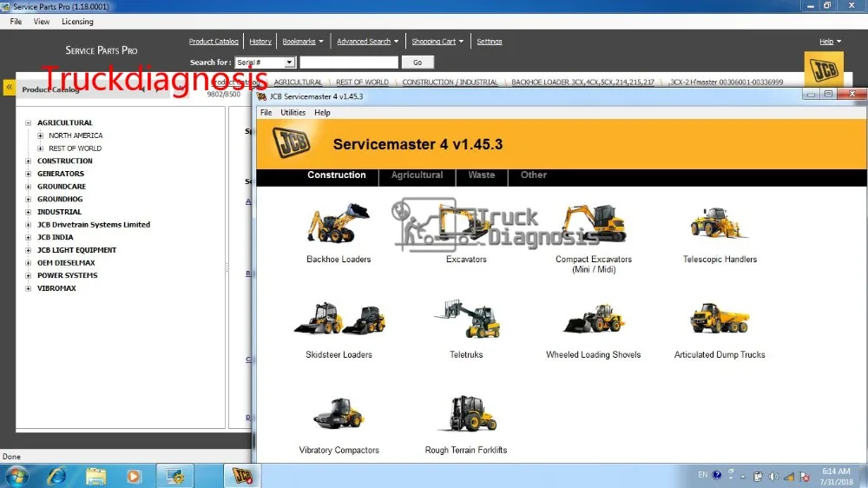Open the Action Center flag tray icon
This screenshot has width=868, height=488.
[805, 477]
